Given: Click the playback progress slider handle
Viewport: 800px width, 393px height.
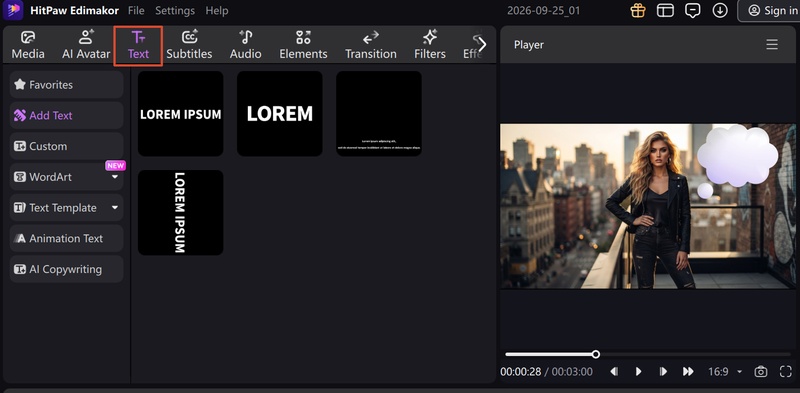Looking at the screenshot, I should click(x=595, y=354).
